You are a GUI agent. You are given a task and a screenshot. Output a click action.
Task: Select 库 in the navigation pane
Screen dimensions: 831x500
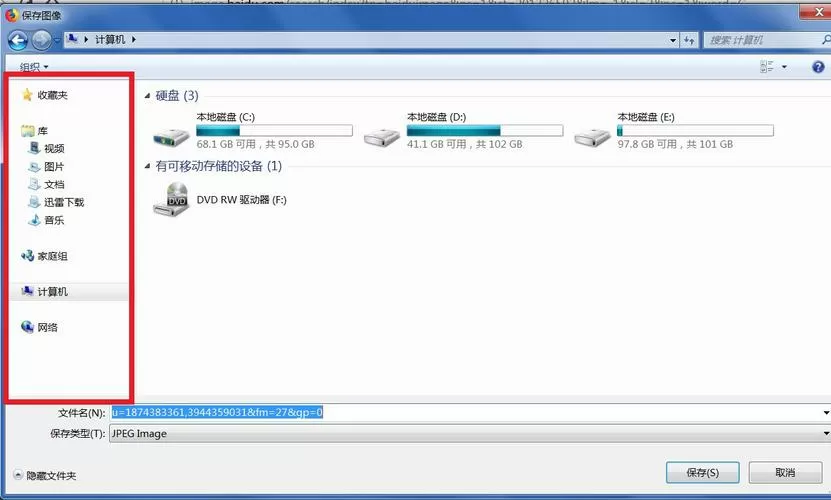pyautogui.click(x=42, y=130)
